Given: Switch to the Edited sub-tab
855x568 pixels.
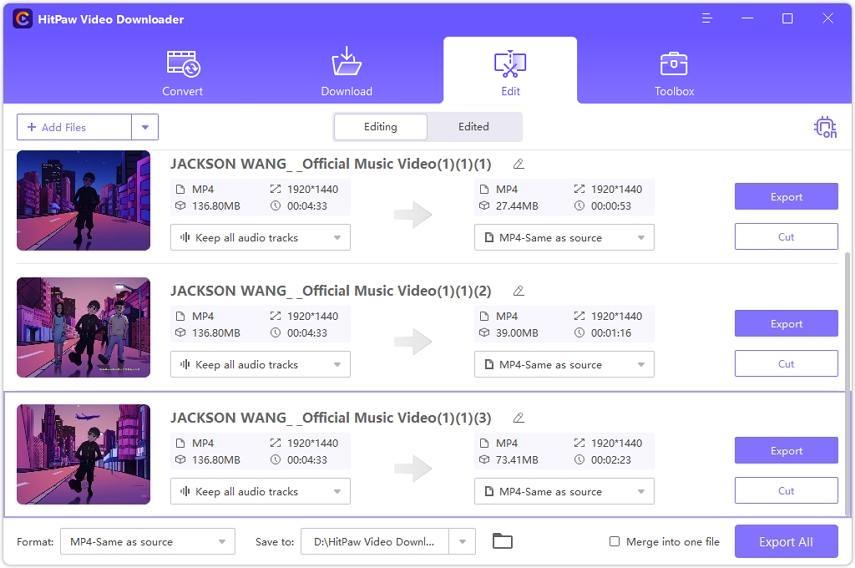Looking at the screenshot, I should tap(473, 126).
